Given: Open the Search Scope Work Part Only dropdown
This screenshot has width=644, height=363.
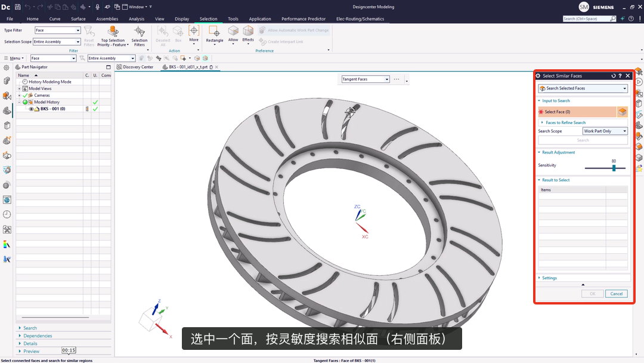Looking at the screenshot, I should click(605, 131).
